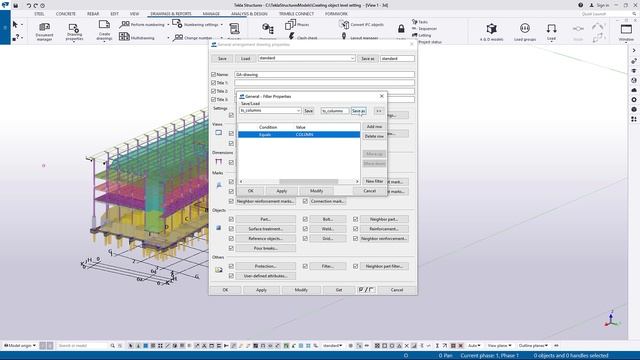640x360 pixels.
Task: Switch to ANALYSIS & DESIGN tab
Action: tap(249, 14)
